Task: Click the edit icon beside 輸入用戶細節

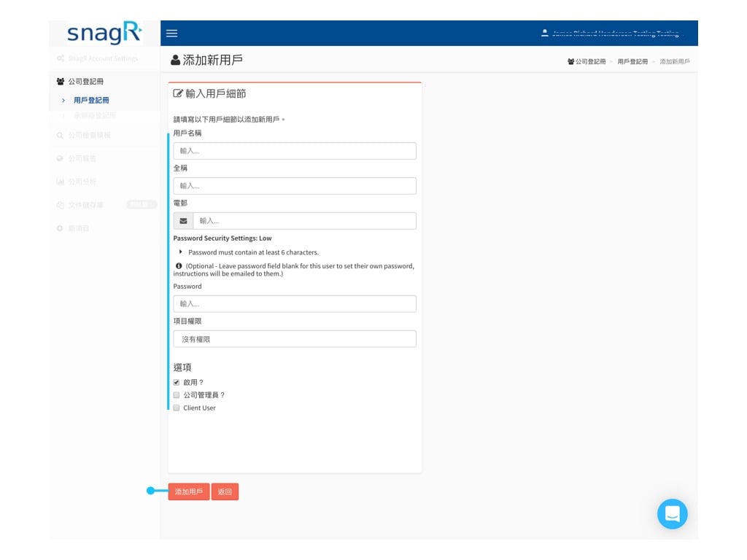Action: [x=178, y=93]
